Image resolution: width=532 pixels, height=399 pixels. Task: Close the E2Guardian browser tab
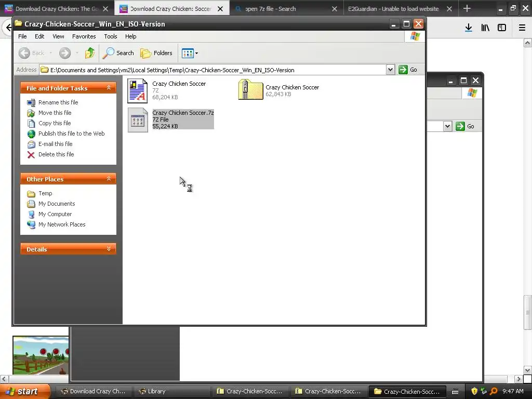point(449,9)
